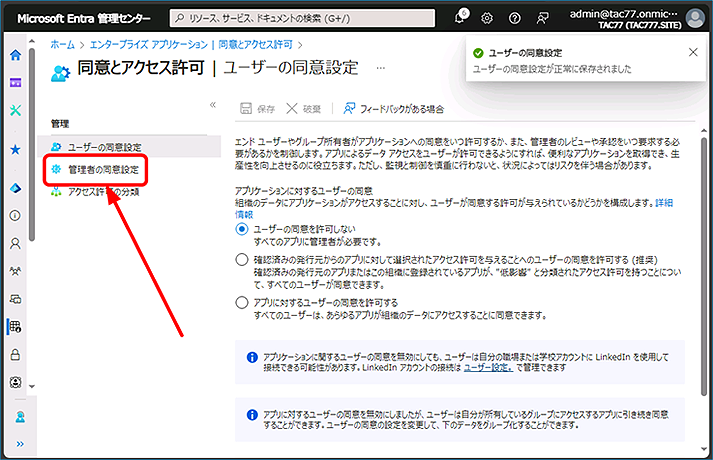This screenshot has width=713, height=460.
Task: Click the left rail scrollbar down arrow
Action: 32,386
